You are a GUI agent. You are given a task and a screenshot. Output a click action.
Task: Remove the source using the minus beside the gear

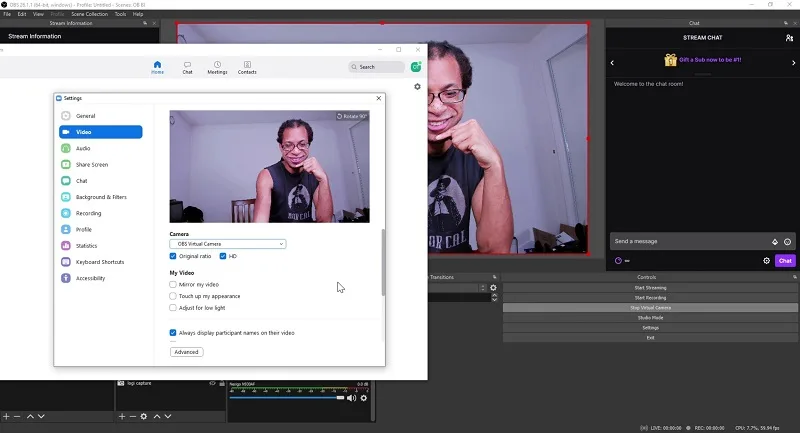(133, 417)
